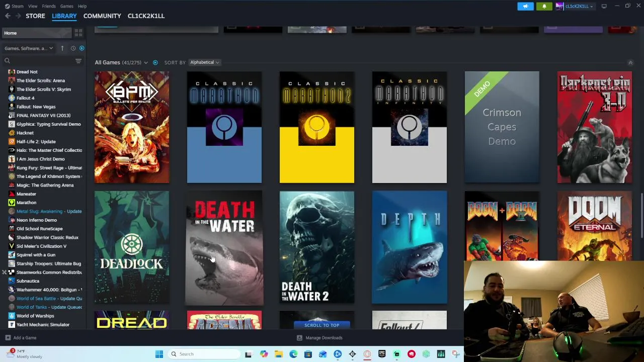Open the Games, Software filter dropdown
The width and height of the screenshot is (644, 362).
(28, 48)
